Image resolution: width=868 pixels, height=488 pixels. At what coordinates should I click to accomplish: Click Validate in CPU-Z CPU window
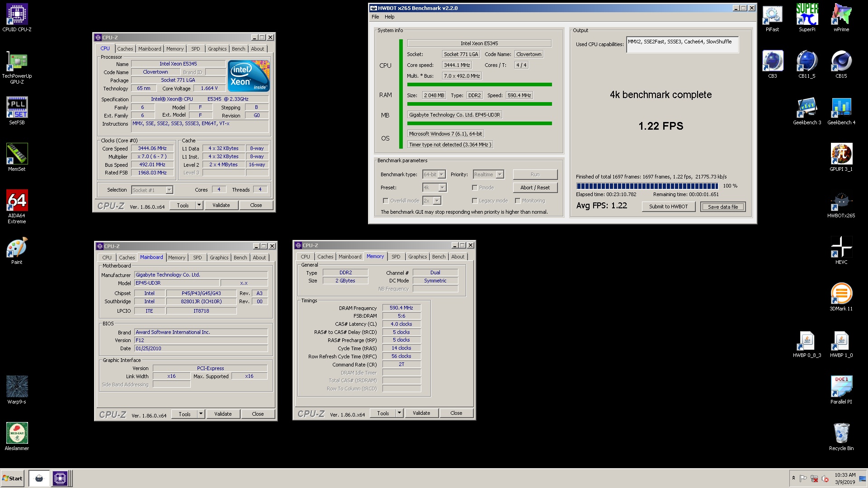point(221,205)
